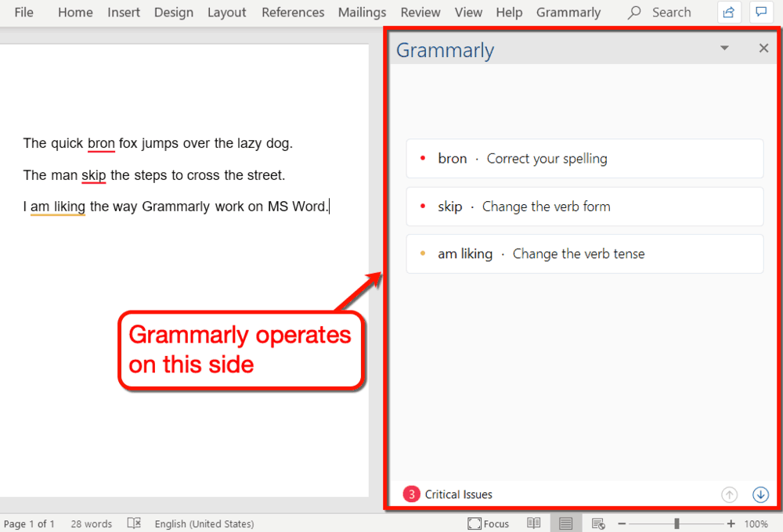This screenshot has height=532, width=783.
Task: Open the Insert ribbon tab
Action: 124,12
